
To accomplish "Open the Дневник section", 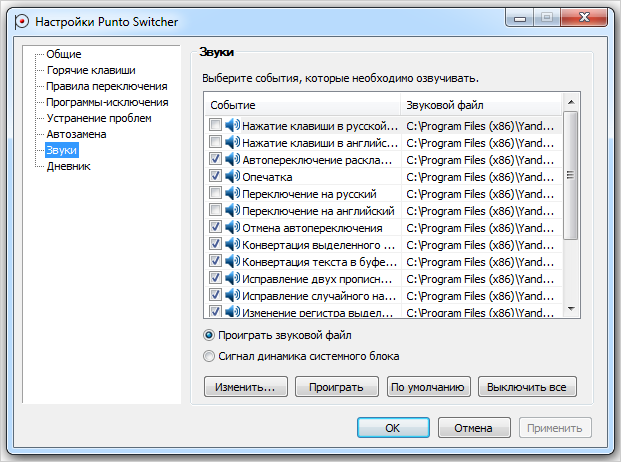I will [x=68, y=166].
